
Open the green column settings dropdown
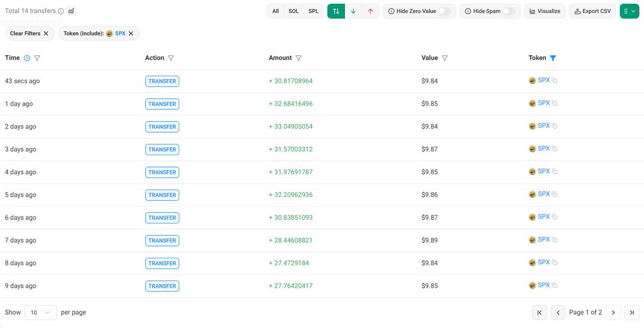630,11
